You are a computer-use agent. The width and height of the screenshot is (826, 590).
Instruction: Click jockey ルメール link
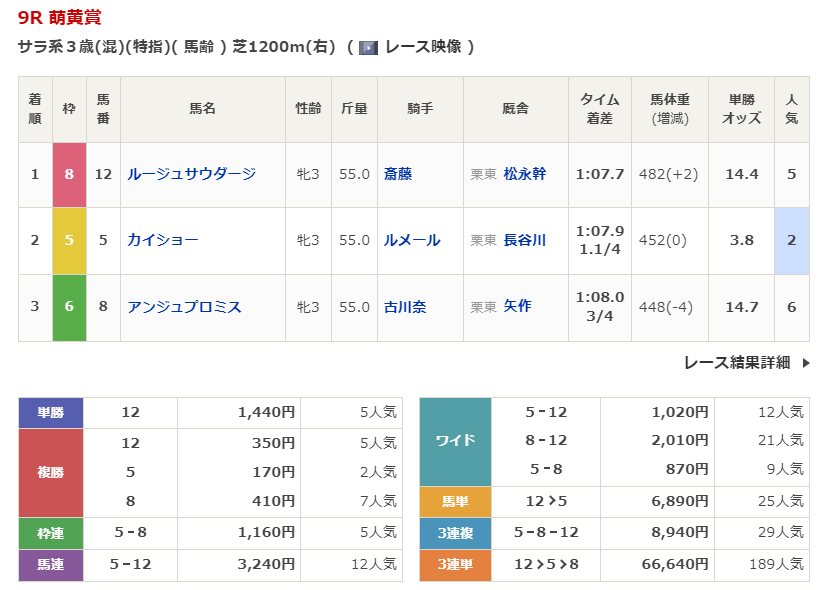412,240
